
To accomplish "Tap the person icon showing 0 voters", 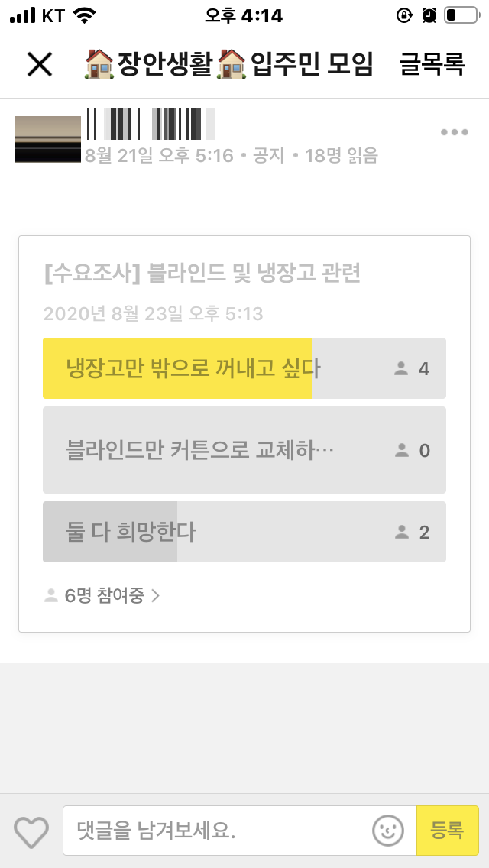I will click(x=401, y=451).
